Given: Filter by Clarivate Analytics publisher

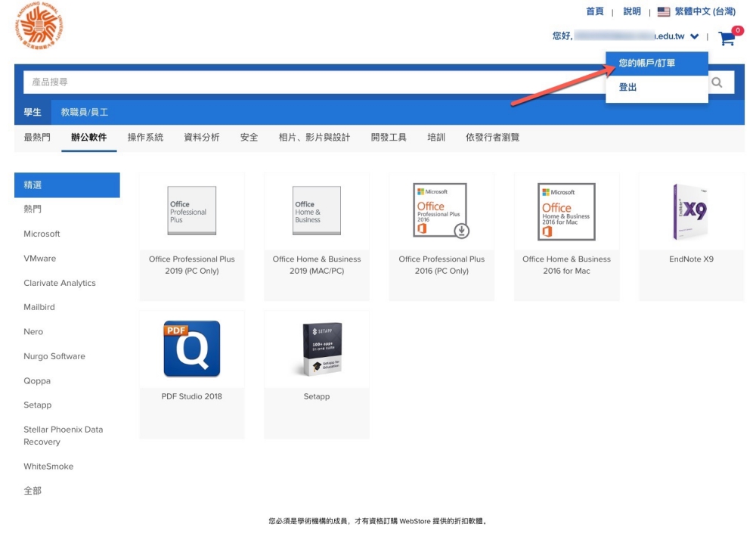Looking at the screenshot, I should (x=60, y=283).
